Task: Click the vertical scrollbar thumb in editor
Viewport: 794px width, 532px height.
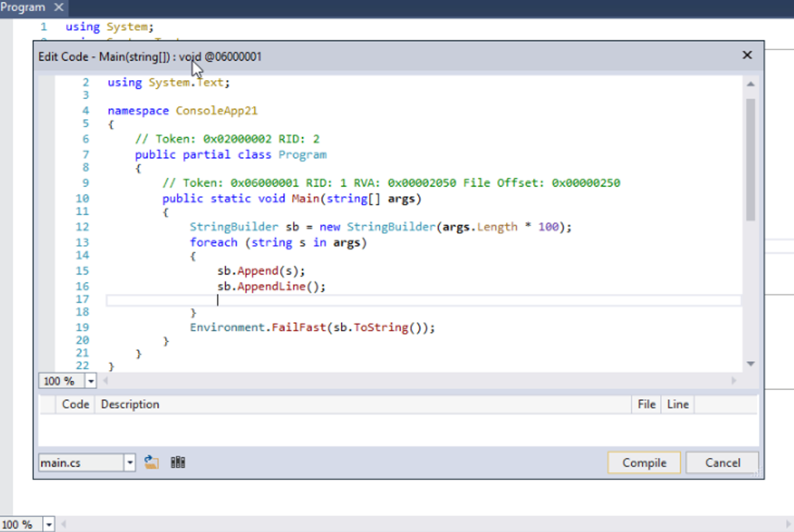Action: 750,159
